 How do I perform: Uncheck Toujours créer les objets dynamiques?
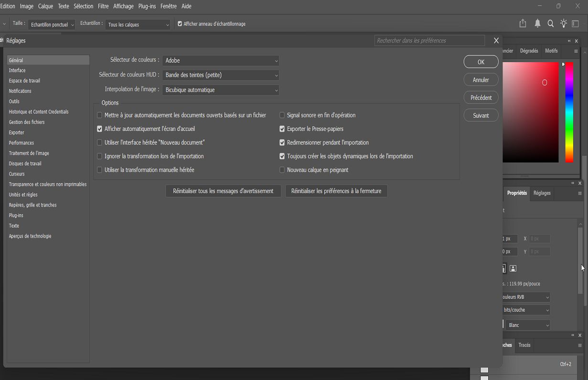[282, 156]
